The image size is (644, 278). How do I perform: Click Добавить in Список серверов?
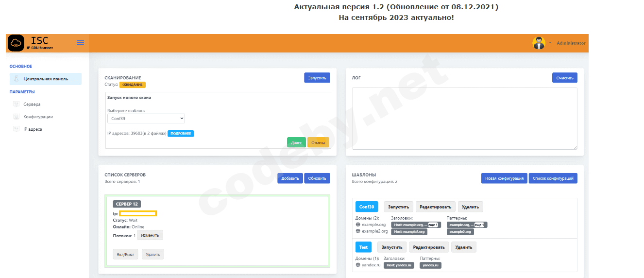290,178
